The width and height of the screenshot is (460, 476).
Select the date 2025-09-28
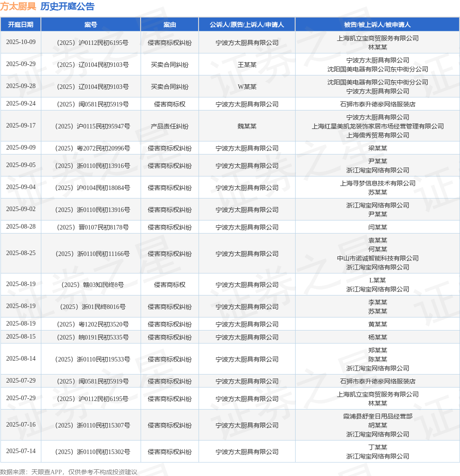tap(21, 86)
